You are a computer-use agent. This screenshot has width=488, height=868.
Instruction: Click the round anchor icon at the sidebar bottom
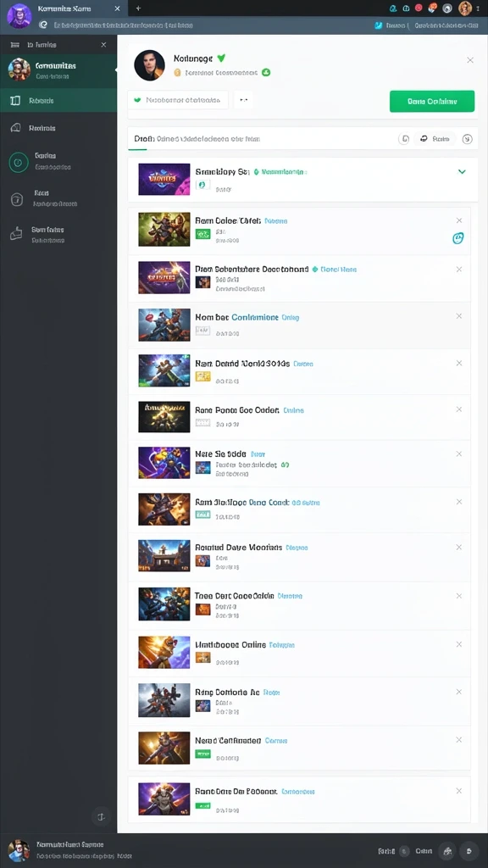pyautogui.click(x=101, y=816)
